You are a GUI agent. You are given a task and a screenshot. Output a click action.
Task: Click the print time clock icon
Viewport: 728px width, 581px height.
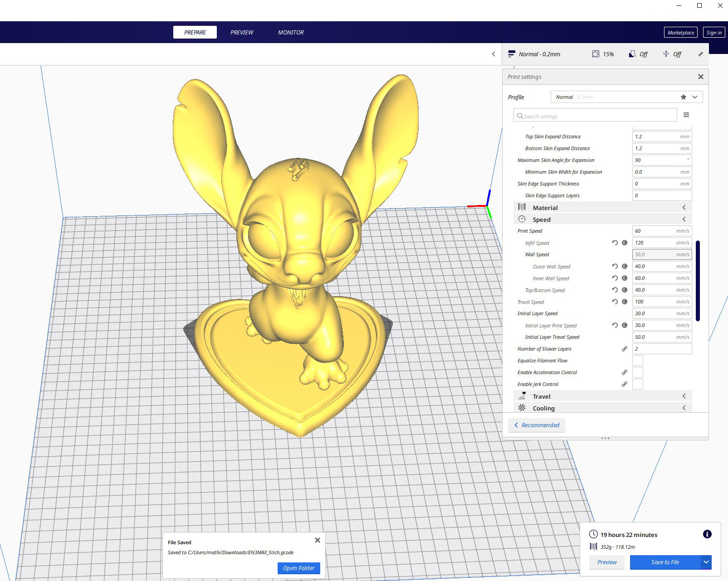click(x=593, y=534)
